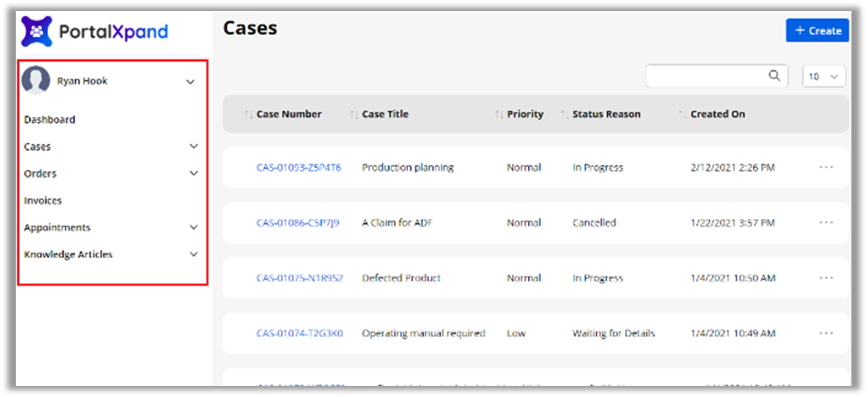Click Ryan Hook's profile avatar
868x397 pixels.
pos(36,81)
